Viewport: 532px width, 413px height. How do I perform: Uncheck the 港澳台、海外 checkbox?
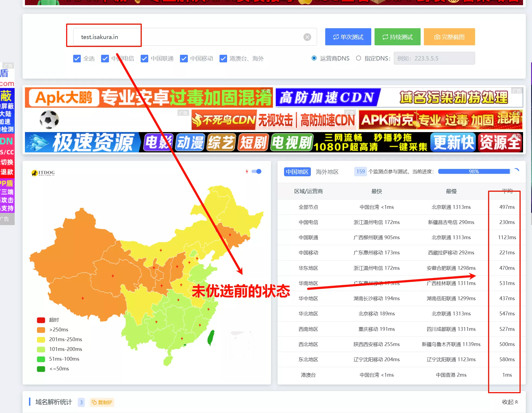223,59
